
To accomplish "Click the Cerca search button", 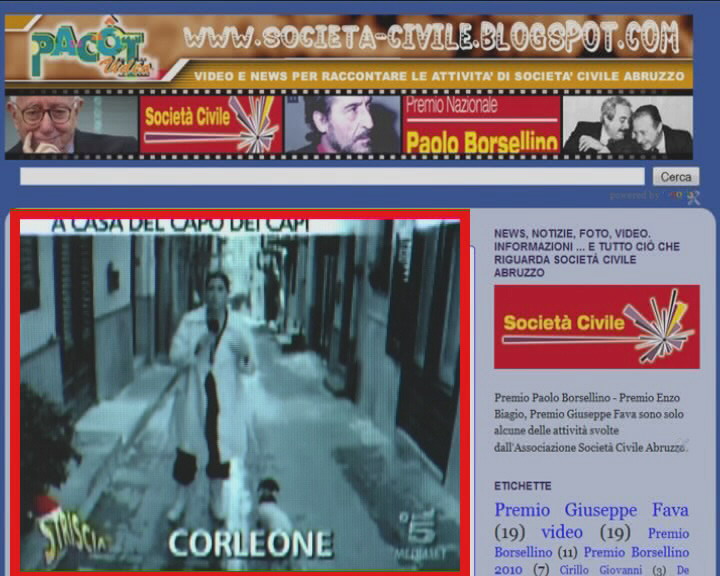I will tap(676, 177).
